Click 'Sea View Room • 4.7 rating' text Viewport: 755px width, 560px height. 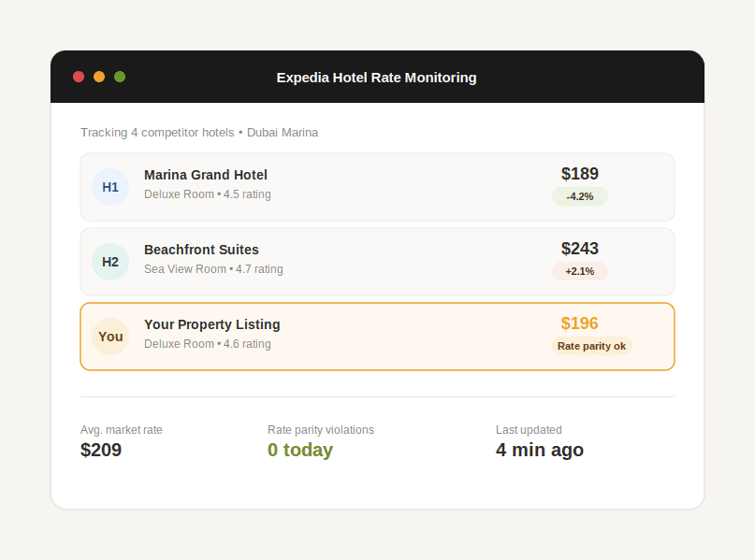click(x=213, y=269)
